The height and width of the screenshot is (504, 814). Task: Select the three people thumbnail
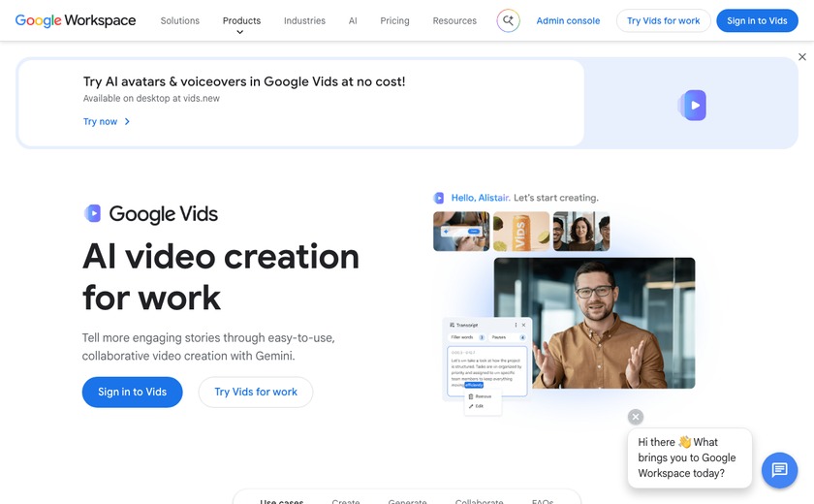(581, 231)
